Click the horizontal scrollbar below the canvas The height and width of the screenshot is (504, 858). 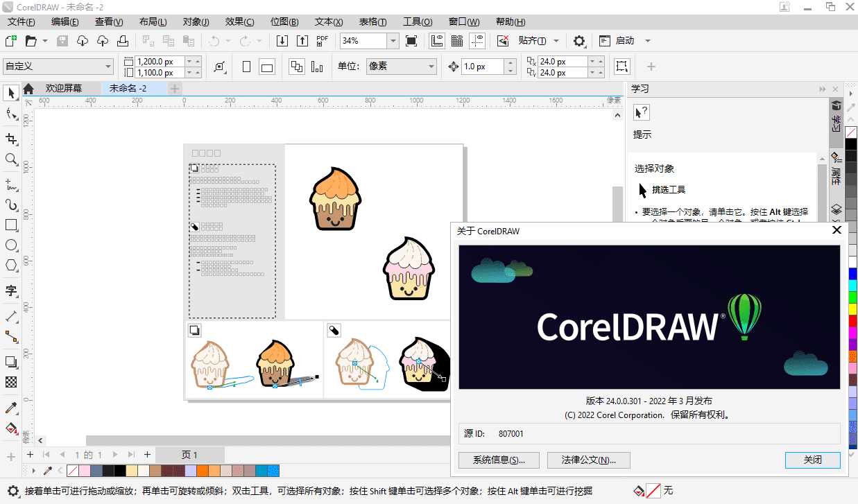[x=267, y=440]
